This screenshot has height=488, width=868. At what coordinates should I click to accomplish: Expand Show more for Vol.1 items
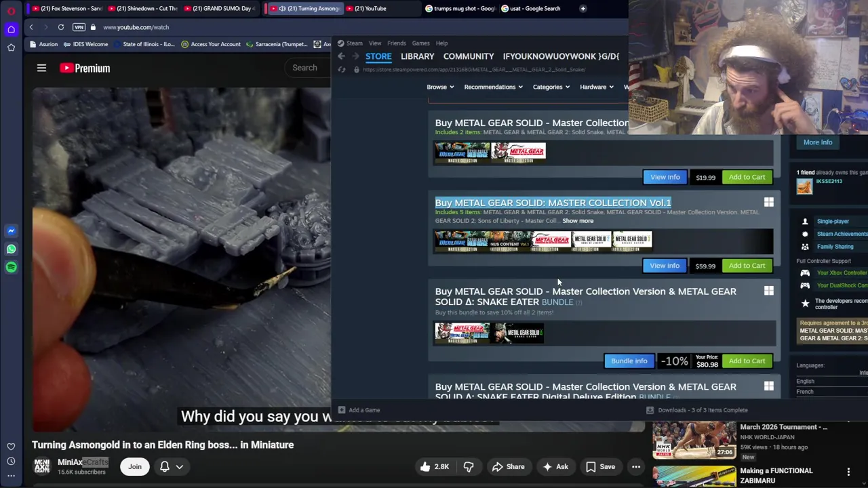coord(578,221)
